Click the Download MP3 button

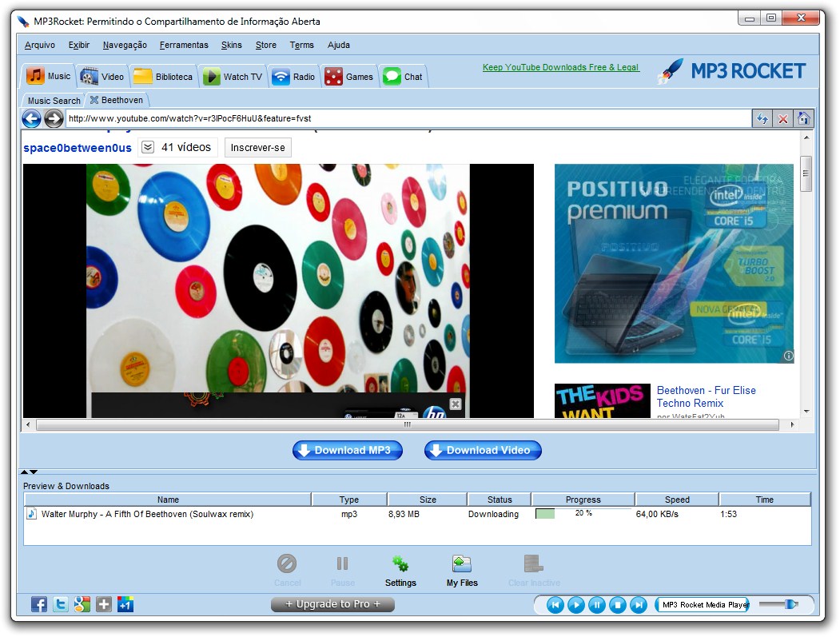pos(347,450)
